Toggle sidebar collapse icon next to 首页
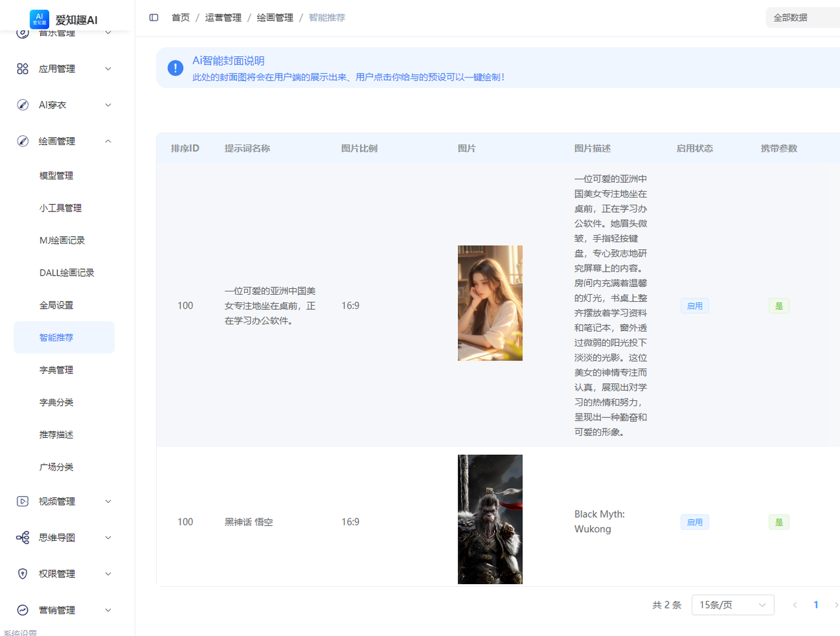 pos(154,18)
